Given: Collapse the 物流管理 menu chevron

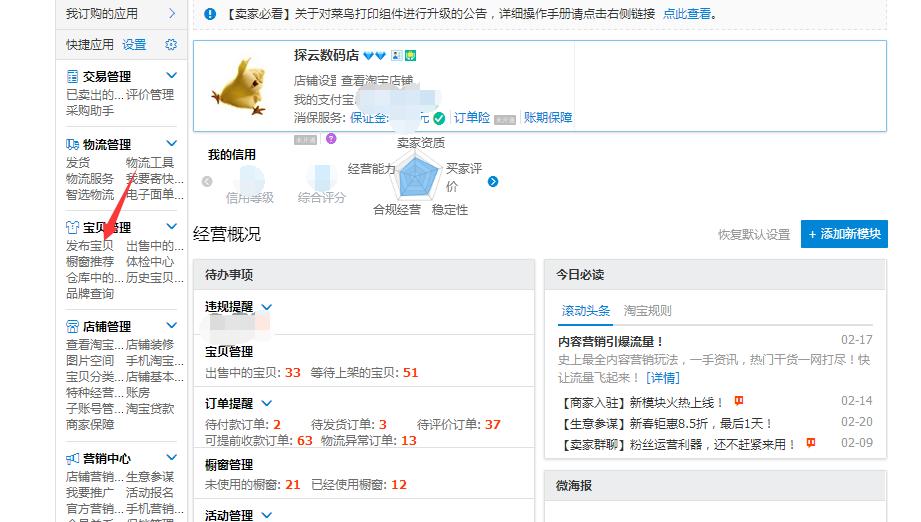Looking at the screenshot, I should (x=172, y=143).
